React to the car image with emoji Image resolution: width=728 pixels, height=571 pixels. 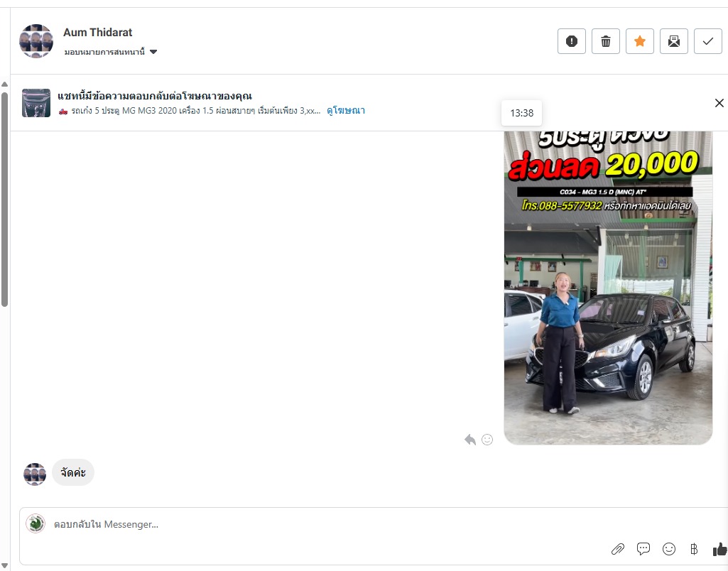pyautogui.click(x=487, y=439)
